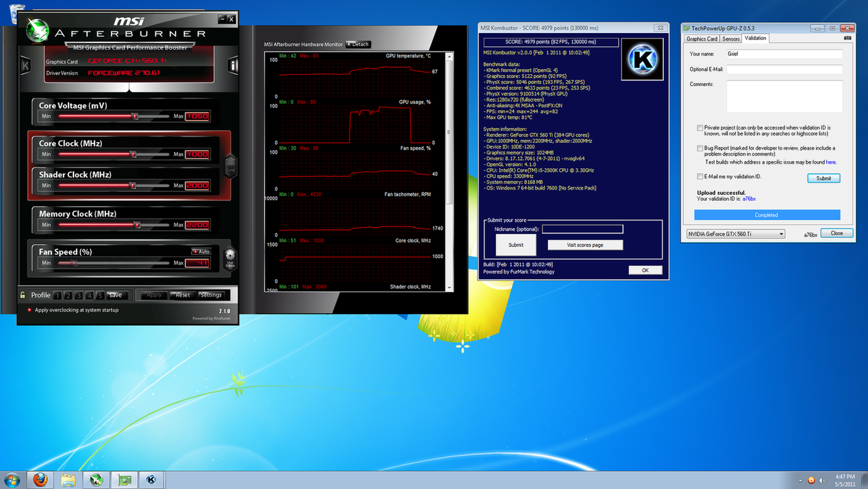868x489 pixels.
Task: Open the info panel icon in Afterburner
Action: pos(233,65)
